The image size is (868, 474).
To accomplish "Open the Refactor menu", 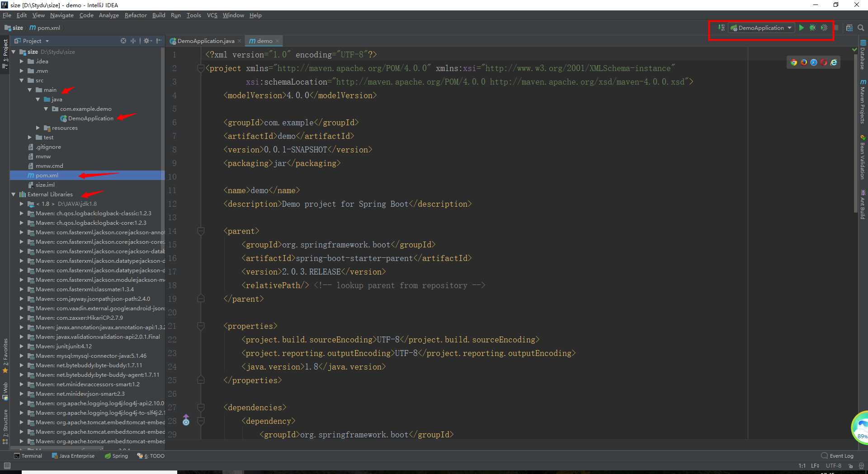I will click(x=136, y=15).
